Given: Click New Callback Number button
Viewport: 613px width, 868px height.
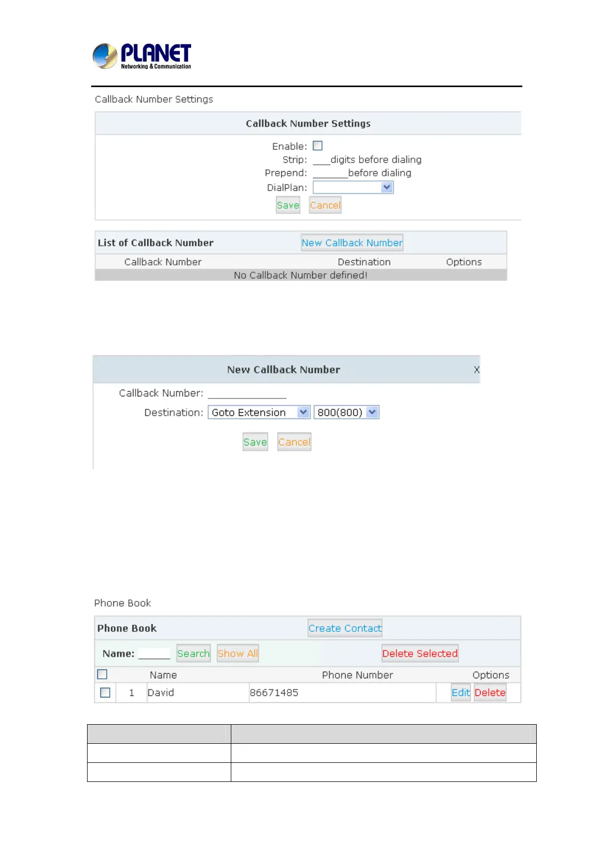Looking at the screenshot, I should pyautogui.click(x=352, y=243).
